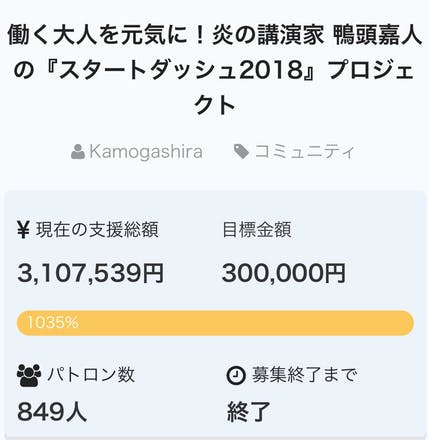Click the tag icon beside コミュニティ

241,152
